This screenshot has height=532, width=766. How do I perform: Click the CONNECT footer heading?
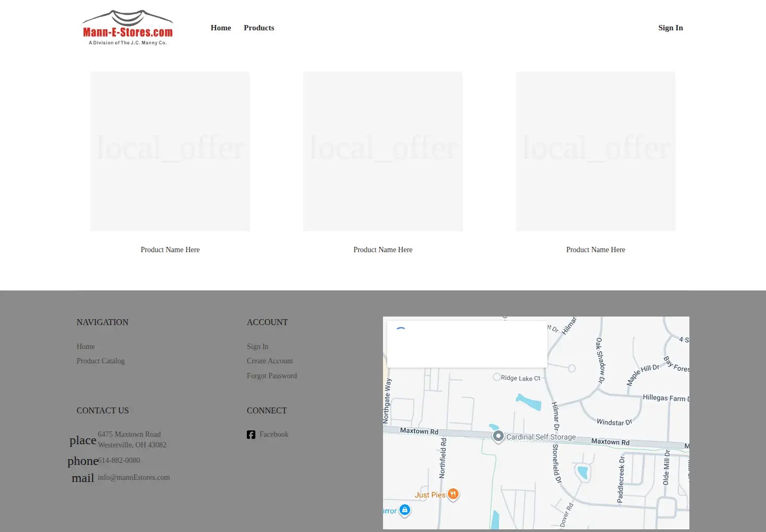267,411
